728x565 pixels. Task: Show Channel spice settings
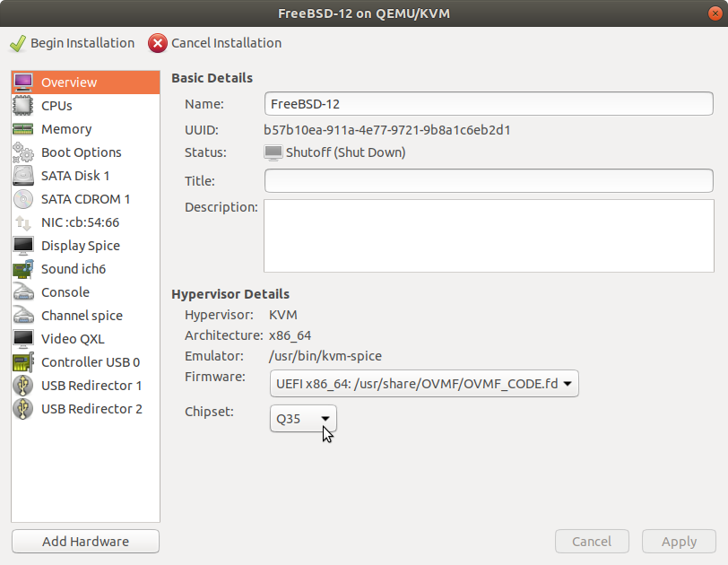point(86,316)
